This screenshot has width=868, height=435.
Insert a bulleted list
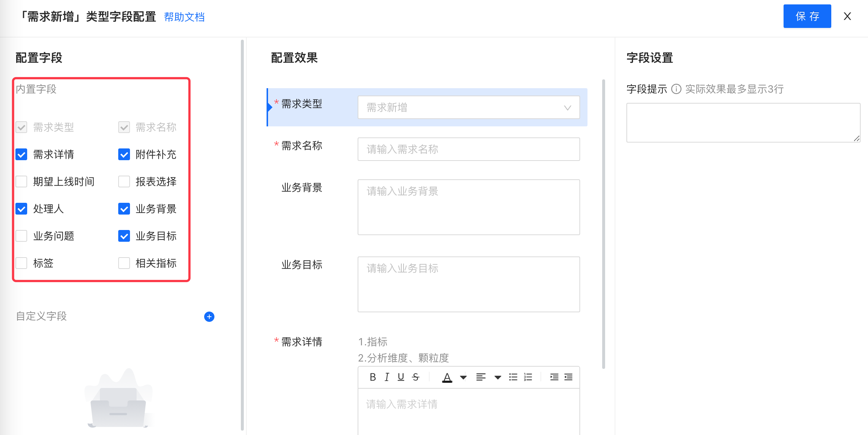513,377
